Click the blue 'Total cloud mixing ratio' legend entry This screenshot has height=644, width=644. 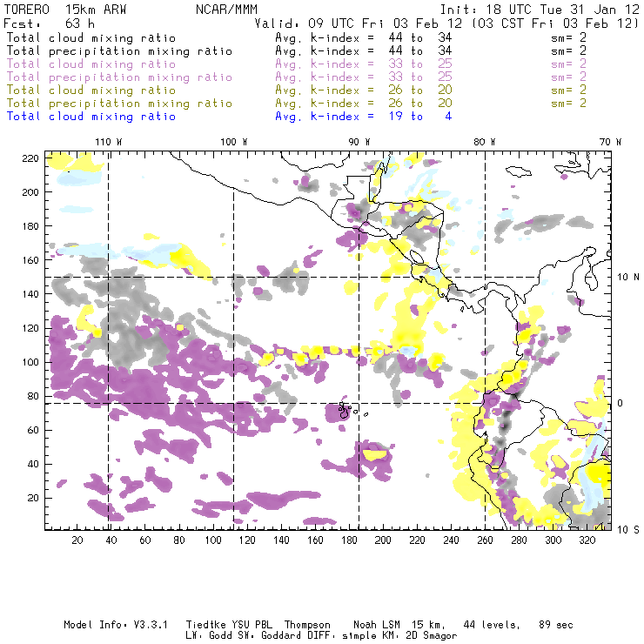91,117
